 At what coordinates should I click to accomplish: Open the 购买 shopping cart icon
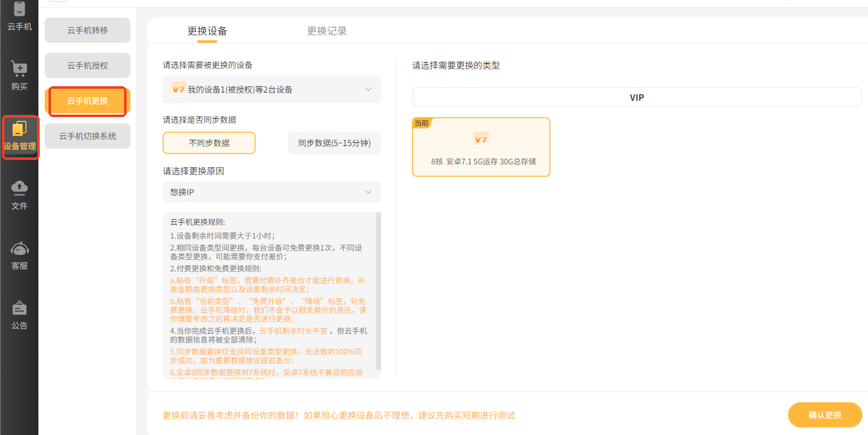[20, 69]
